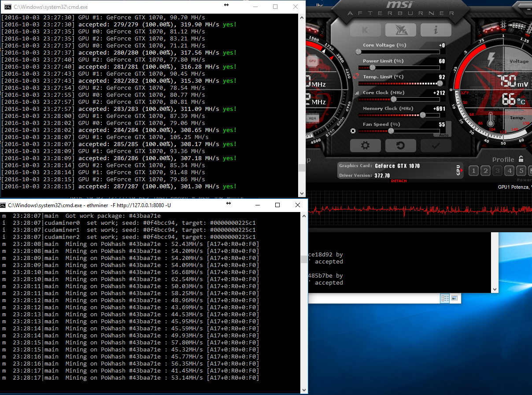
Task: Click top cmd window scrollbar up arrow
Action: [302, 18]
